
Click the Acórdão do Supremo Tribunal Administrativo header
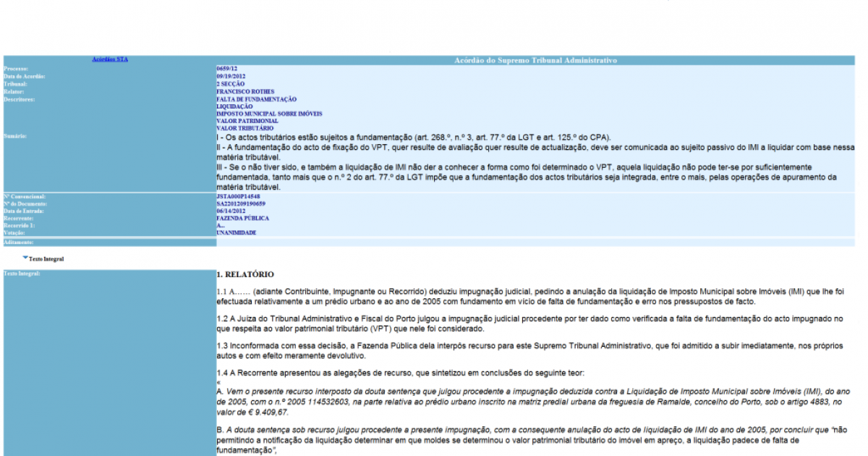(x=535, y=61)
